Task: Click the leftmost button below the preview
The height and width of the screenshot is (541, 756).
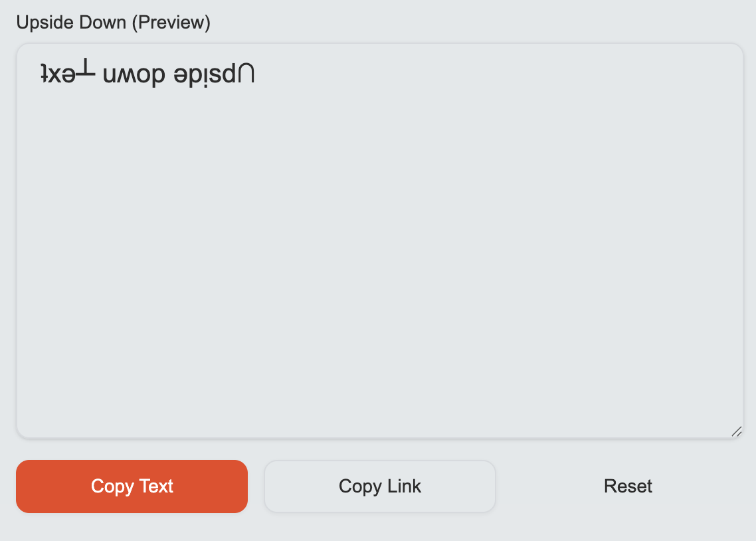Action: pyautogui.click(x=132, y=486)
